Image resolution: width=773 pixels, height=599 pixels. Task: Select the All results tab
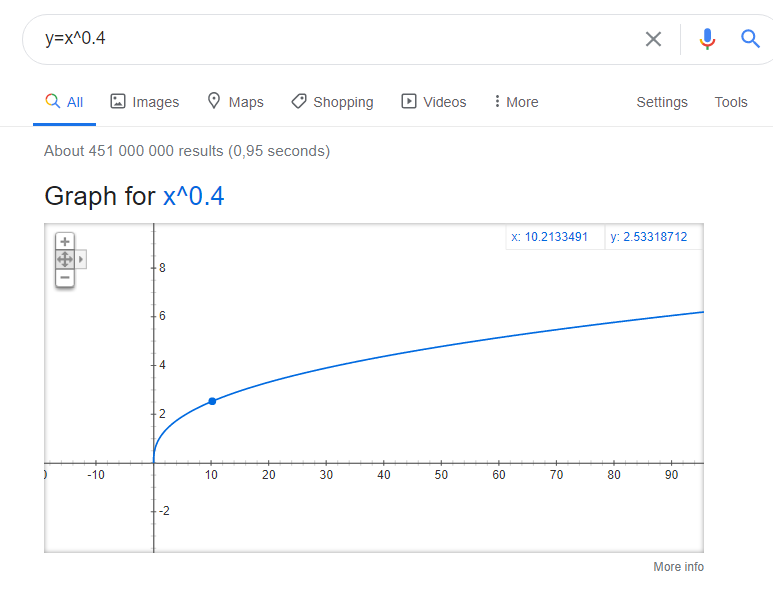click(64, 102)
